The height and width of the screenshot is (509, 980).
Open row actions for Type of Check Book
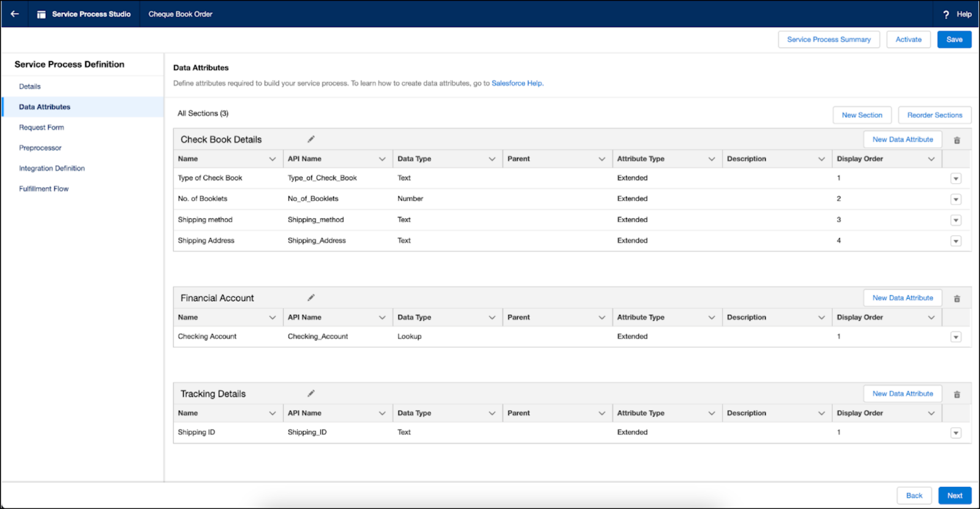pos(956,179)
